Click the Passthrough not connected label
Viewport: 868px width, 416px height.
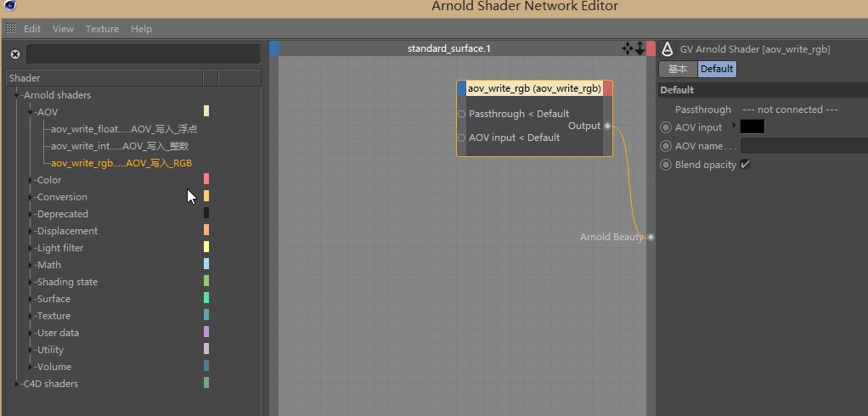click(x=790, y=110)
